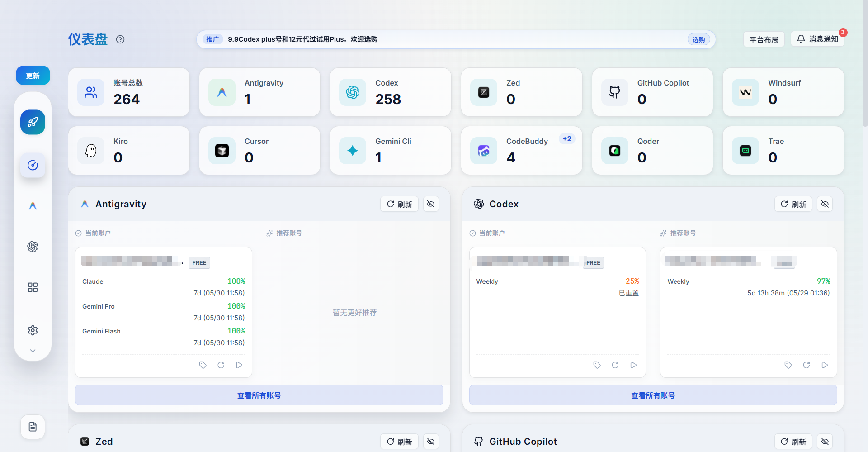Click the 推广 tag in the banner
Viewport: 868px width, 452px height.
coord(212,39)
